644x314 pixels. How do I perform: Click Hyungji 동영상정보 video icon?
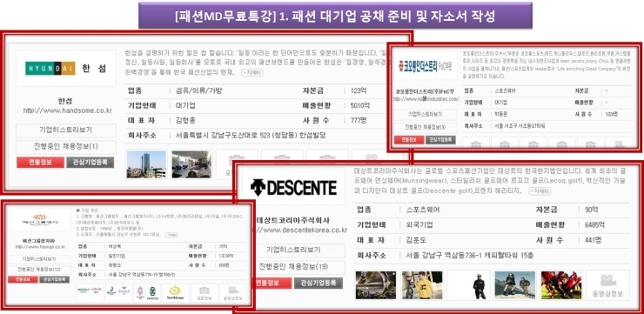[x=233, y=292]
